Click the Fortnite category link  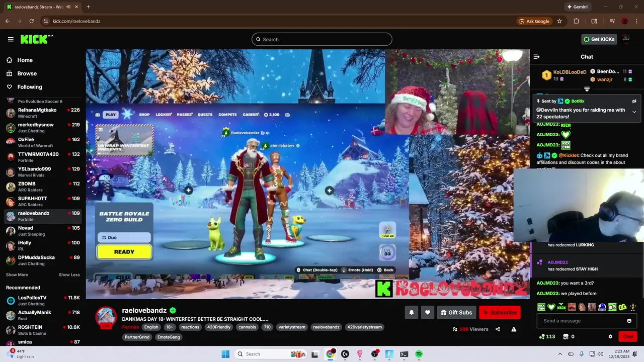click(130, 327)
